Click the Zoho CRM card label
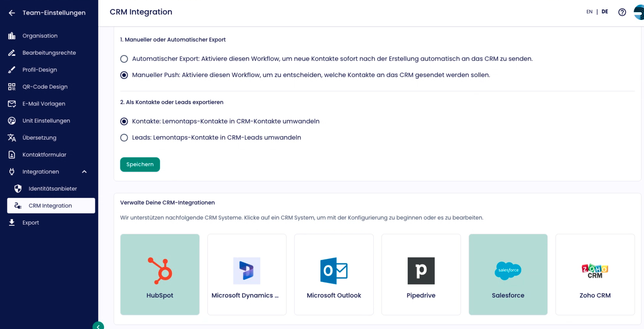The width and height of the screenshot is (644, 329). click(595, 295)
